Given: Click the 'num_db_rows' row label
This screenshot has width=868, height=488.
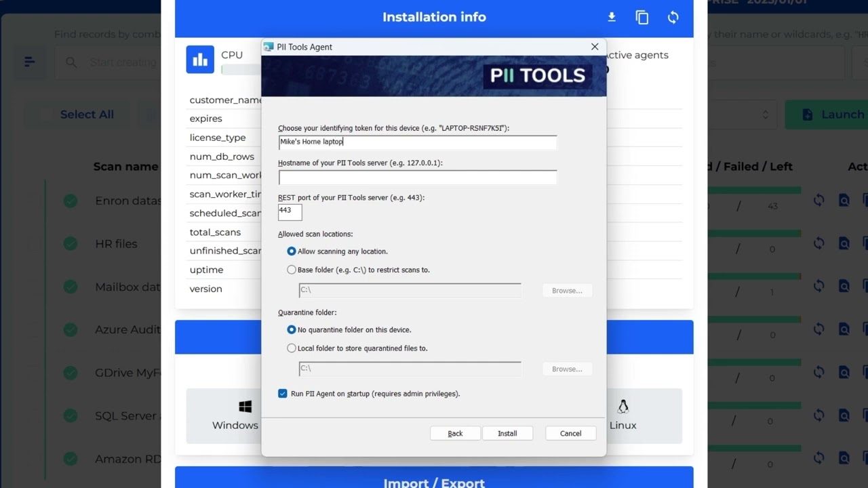Looking at the screenshot, I should 222,157.
